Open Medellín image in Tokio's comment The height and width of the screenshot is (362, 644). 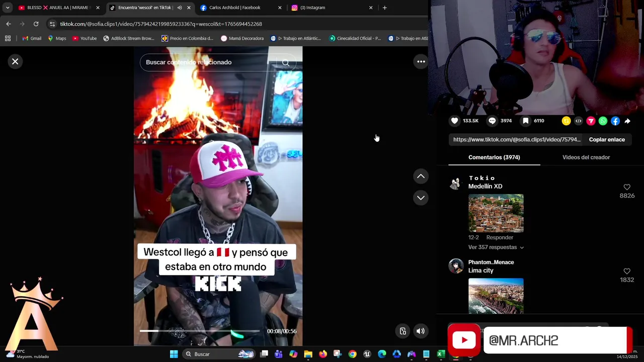496,213
